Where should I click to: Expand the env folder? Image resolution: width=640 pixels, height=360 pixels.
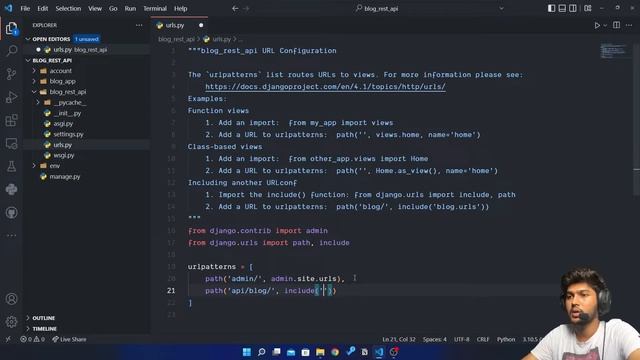tap(55, 166)
